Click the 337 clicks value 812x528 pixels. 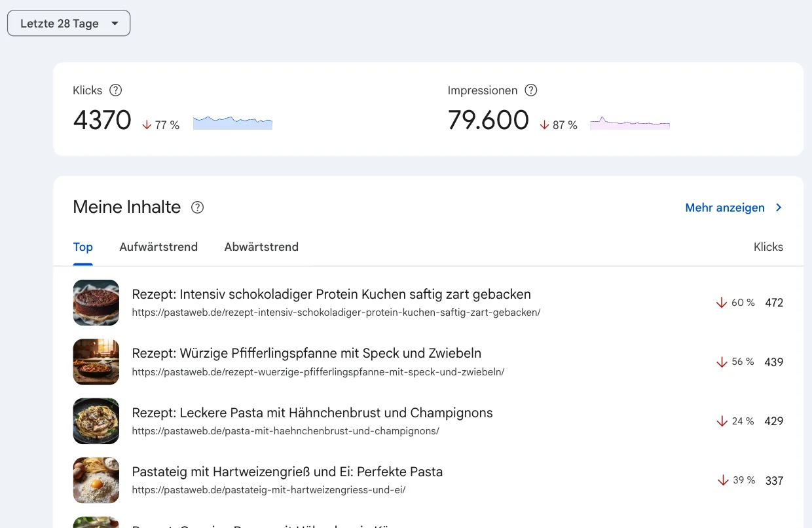pos(774,481)
